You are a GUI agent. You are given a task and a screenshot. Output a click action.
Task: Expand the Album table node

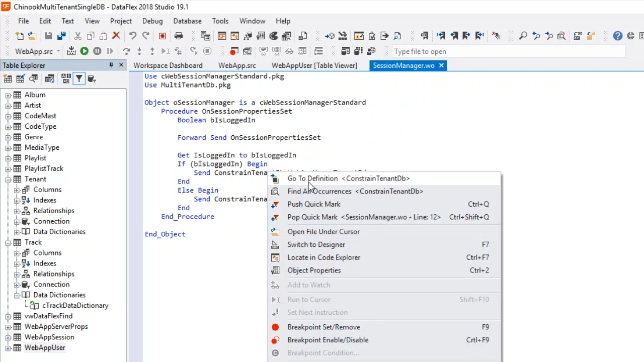[x=8, y=95]
